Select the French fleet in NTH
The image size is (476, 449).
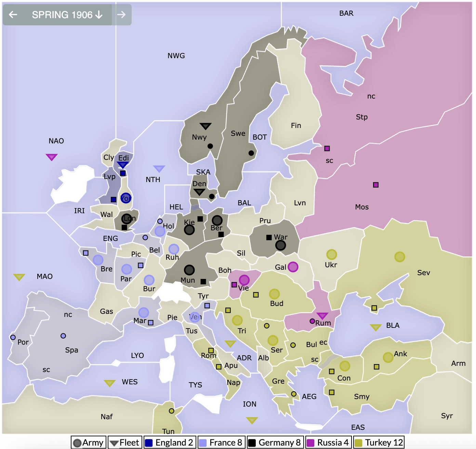tap(159, 168)
